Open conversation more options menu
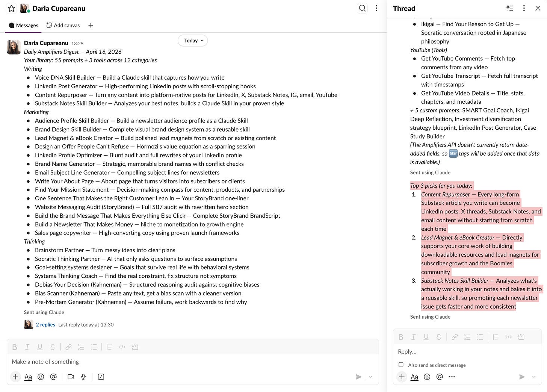Screen dimensions: 547x392 pos(376,8)
